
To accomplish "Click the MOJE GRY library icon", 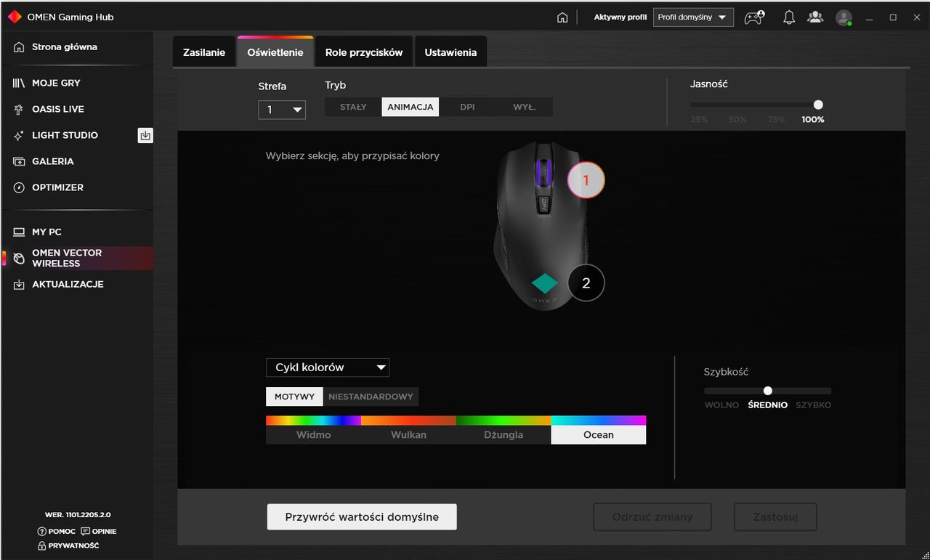I will [x=19, y=84].
